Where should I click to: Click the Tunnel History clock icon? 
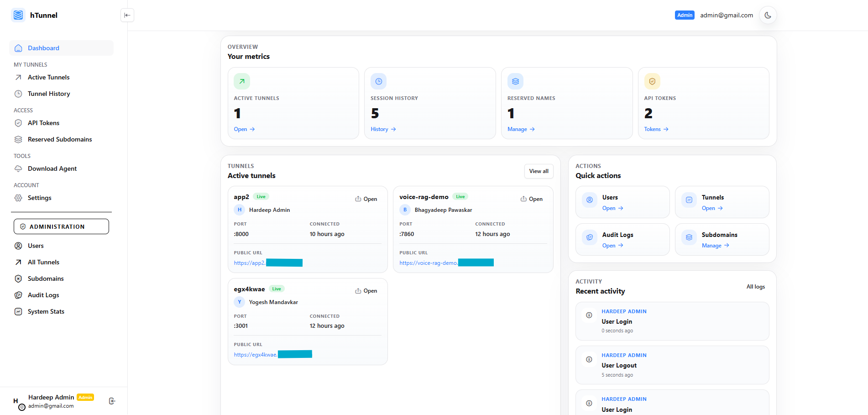coord(18,94)
